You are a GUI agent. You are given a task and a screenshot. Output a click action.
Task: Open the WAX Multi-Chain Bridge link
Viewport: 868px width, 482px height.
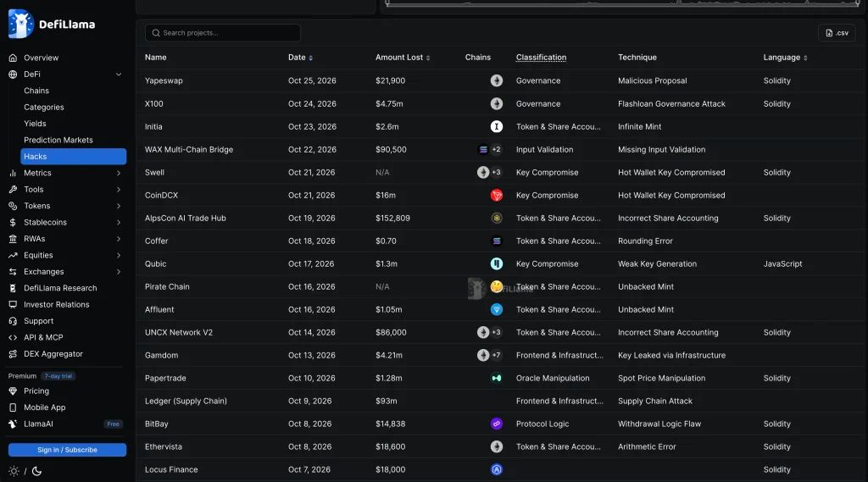point(189,149)
